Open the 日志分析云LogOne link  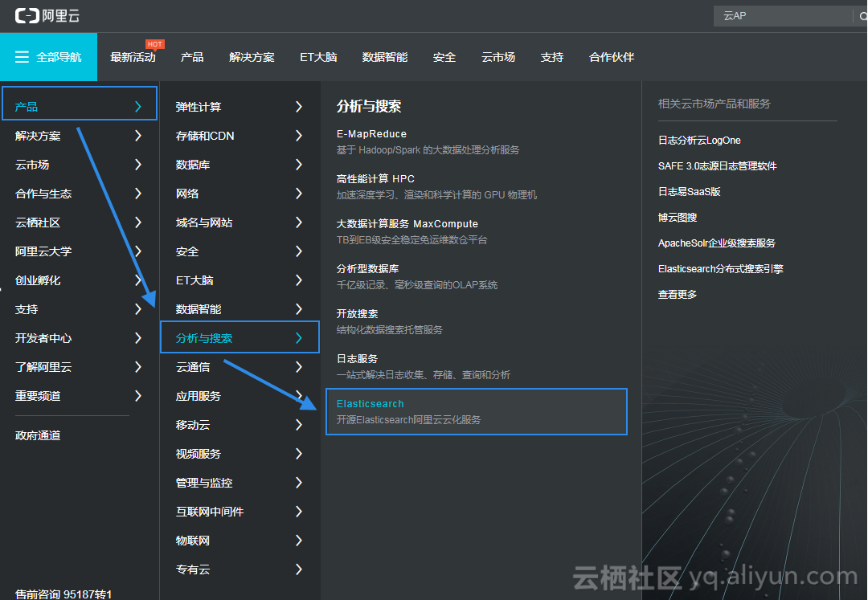tap(699, 141)
